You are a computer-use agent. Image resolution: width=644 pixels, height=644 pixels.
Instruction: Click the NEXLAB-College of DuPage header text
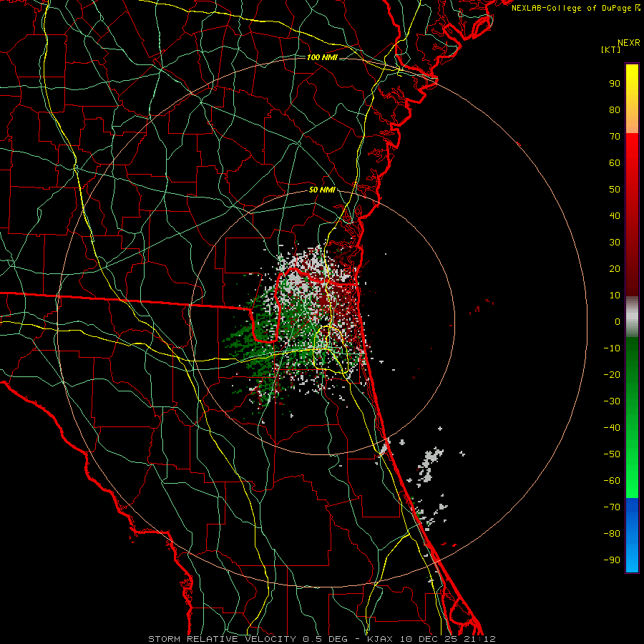[x=576, y=8]
